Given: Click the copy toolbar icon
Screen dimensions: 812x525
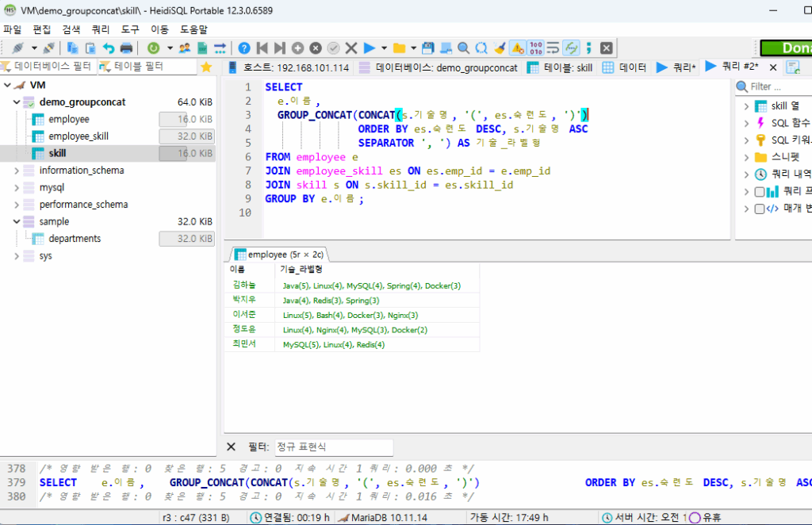Looking at the screenshot, I should pos(72,48).
